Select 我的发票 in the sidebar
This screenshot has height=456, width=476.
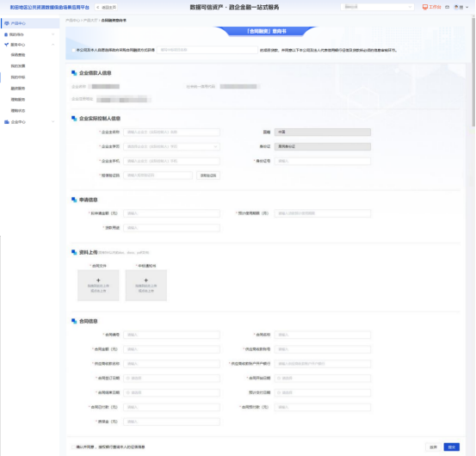(18, 66)
